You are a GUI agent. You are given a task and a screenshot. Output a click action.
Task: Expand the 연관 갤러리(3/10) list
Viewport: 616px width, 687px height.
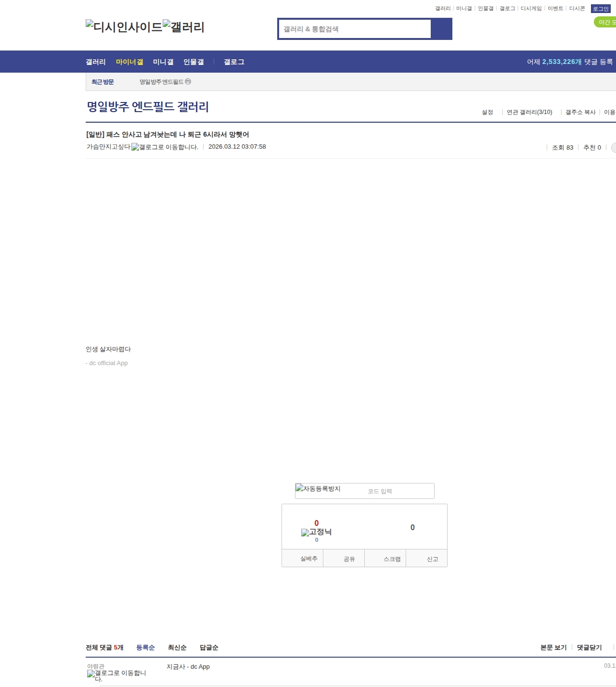coord(529,112)
